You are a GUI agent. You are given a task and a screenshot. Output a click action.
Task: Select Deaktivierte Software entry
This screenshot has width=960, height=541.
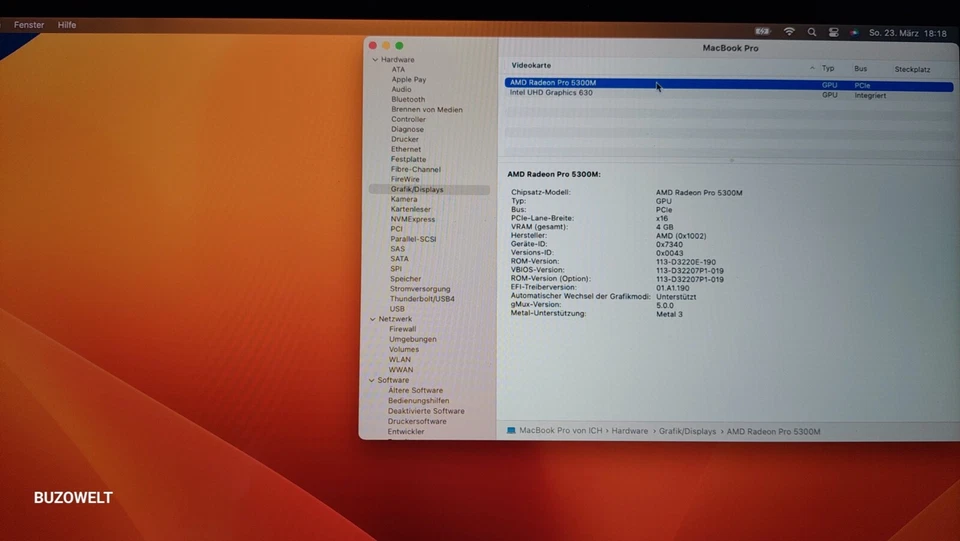point(426,411)
